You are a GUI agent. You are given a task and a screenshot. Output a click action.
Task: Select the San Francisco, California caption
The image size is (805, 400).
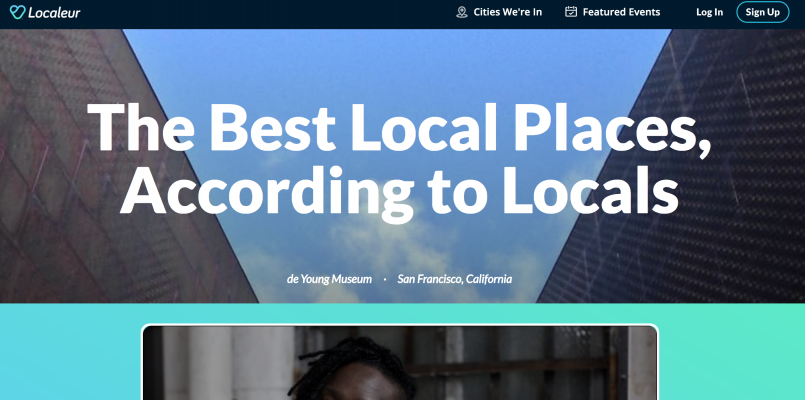[455, 279]
